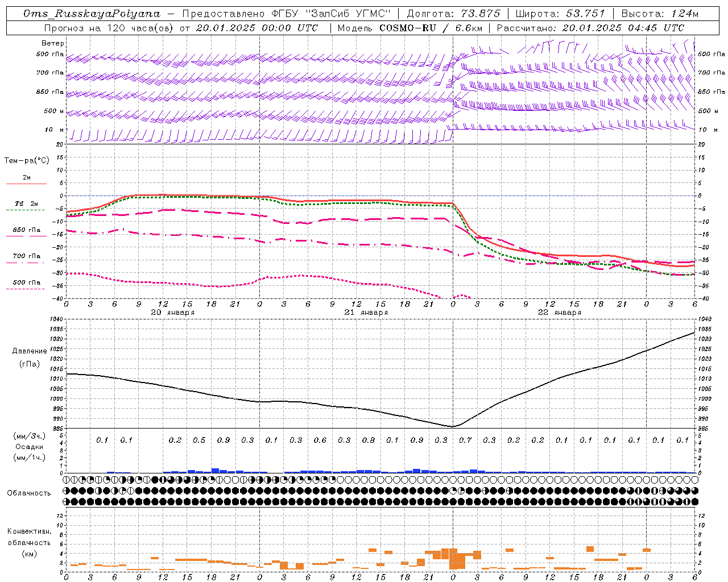Click the 'Рассчитано: 20.01.2025 04:45 UTC' text
Screen dimensions: 728x582
(590, 28)
